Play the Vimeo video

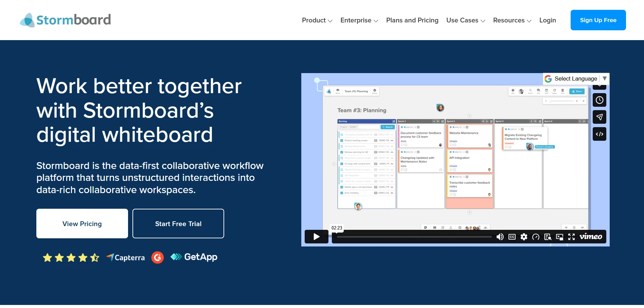316,237
